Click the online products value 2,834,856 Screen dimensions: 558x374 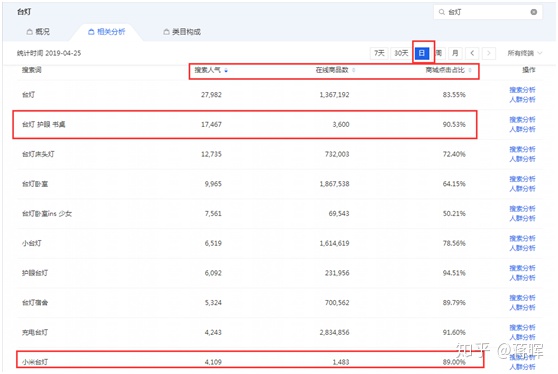pyautogui.click(x=335, y=332)
